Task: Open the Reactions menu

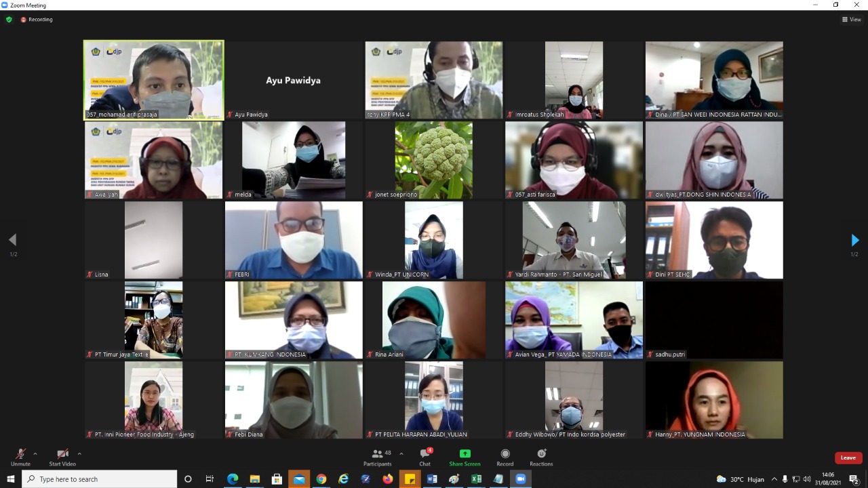Action: tap(541, 454)
